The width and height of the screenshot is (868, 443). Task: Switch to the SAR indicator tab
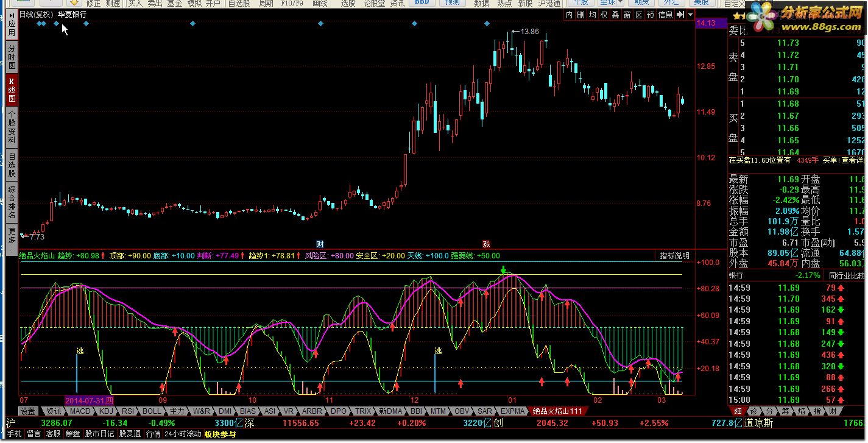(x=485, y=411)
